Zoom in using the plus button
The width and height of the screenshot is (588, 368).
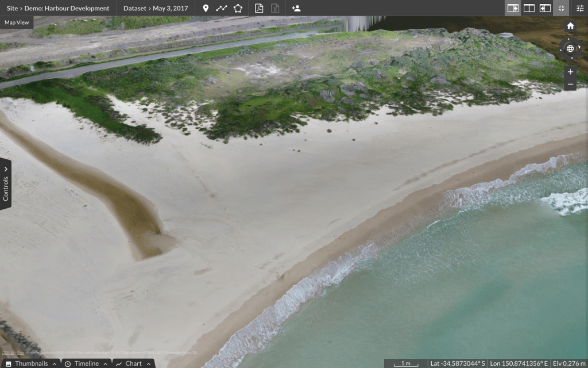coord(570,72)
